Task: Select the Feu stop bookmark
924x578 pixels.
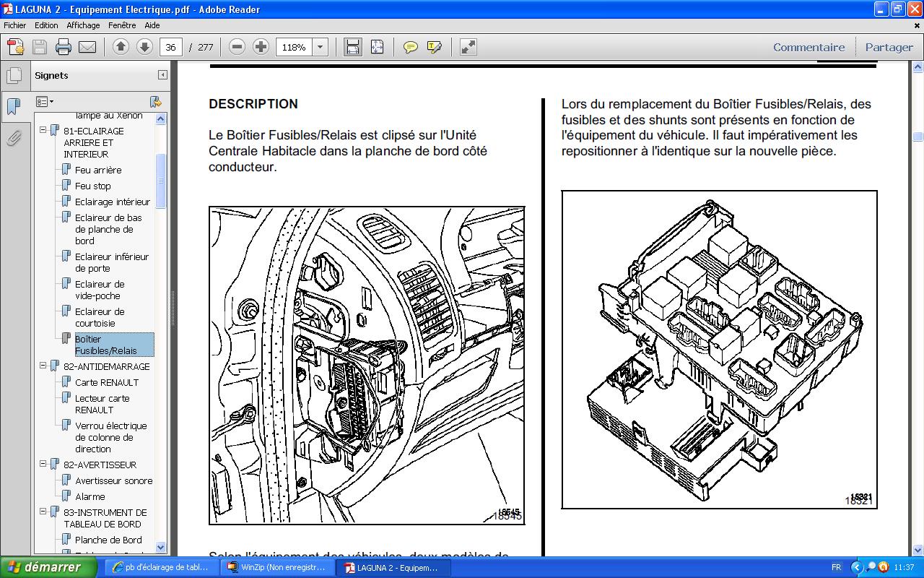Action: point(93,186)
